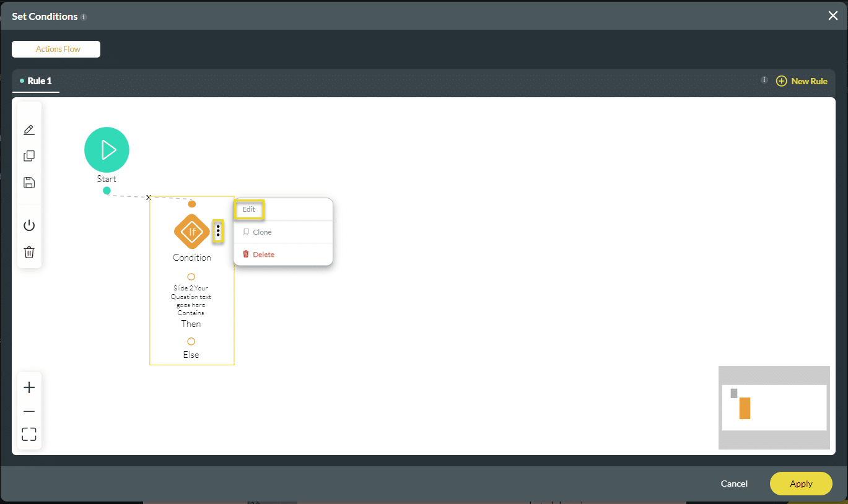The width and height of the screenshot is (848, 504).
Task: Click the green Start play node
Action: pos(107,150)
